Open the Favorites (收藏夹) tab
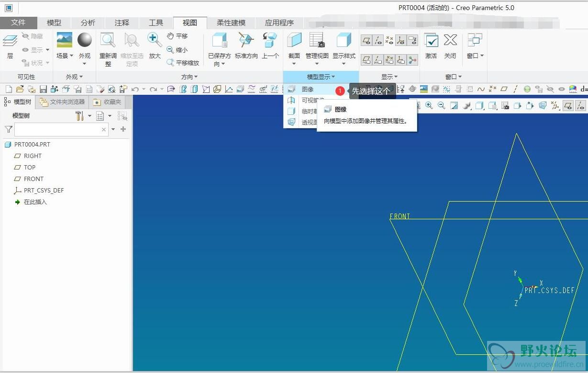588x373 pixels. [x=108, y=102]
